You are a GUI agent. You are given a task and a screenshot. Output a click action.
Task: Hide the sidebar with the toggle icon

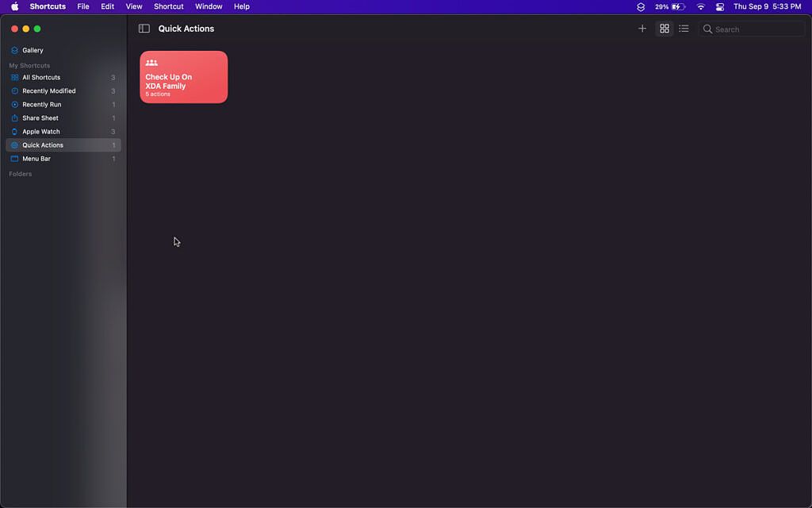tap(144, 28)
